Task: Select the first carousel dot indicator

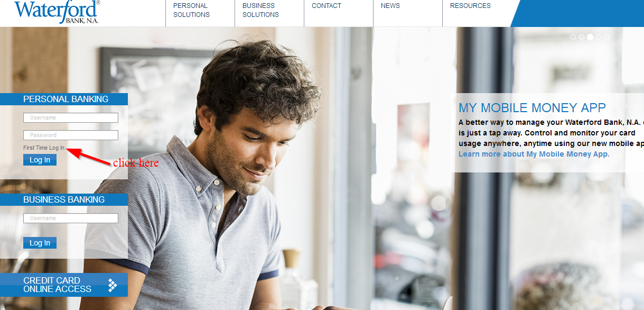Action: (573, 37)
